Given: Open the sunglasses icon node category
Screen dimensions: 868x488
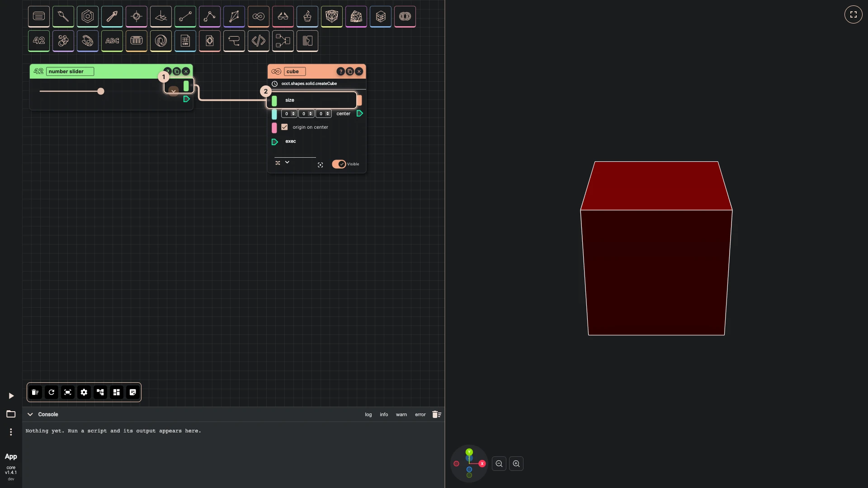Looking at the screenshot, I should (x=283, y=17).
